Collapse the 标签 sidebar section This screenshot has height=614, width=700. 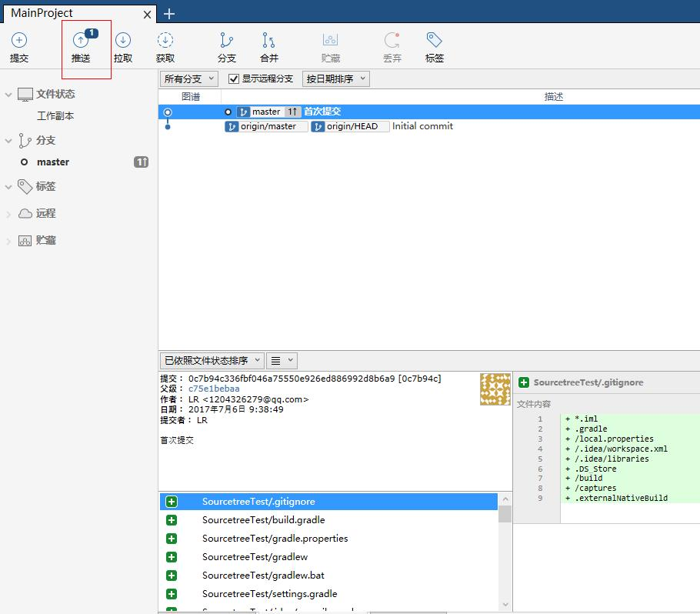[x=8, y=187]
